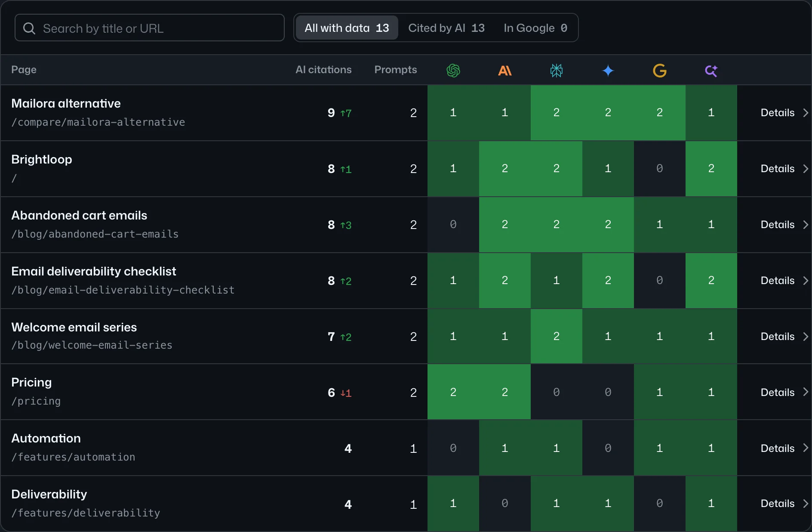Sort by the AI citations column header
Viewport: 812px width, 532px height.
(323, 70)
